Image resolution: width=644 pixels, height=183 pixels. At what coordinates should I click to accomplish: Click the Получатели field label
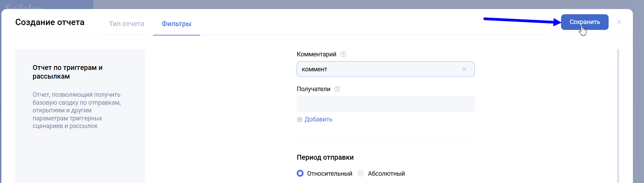tap(313, 89)
